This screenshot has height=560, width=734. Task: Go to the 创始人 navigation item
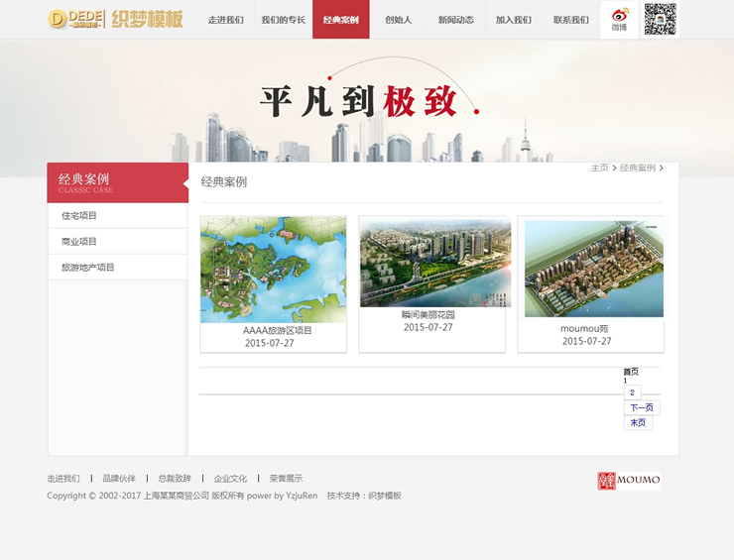tap(398, 20)
